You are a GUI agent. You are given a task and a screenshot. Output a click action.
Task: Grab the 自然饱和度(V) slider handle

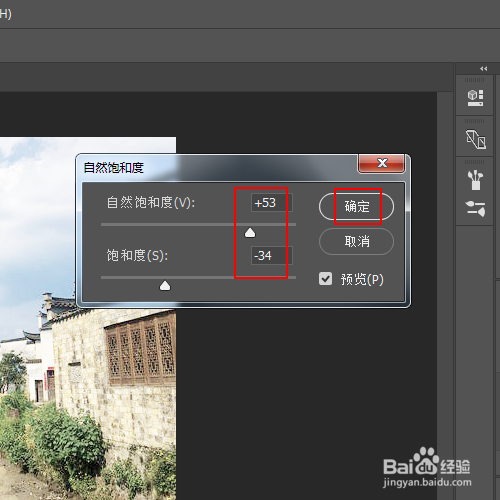tap(250, 233)
